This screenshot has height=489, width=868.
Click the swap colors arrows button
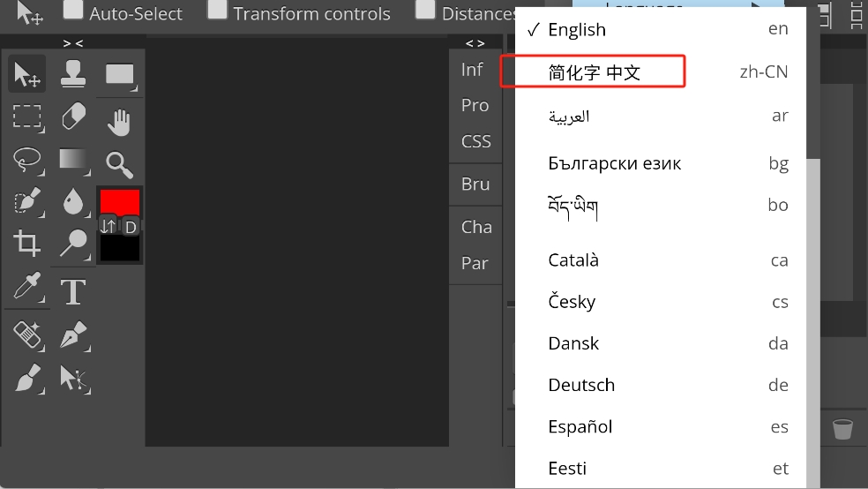click(108, 227)
